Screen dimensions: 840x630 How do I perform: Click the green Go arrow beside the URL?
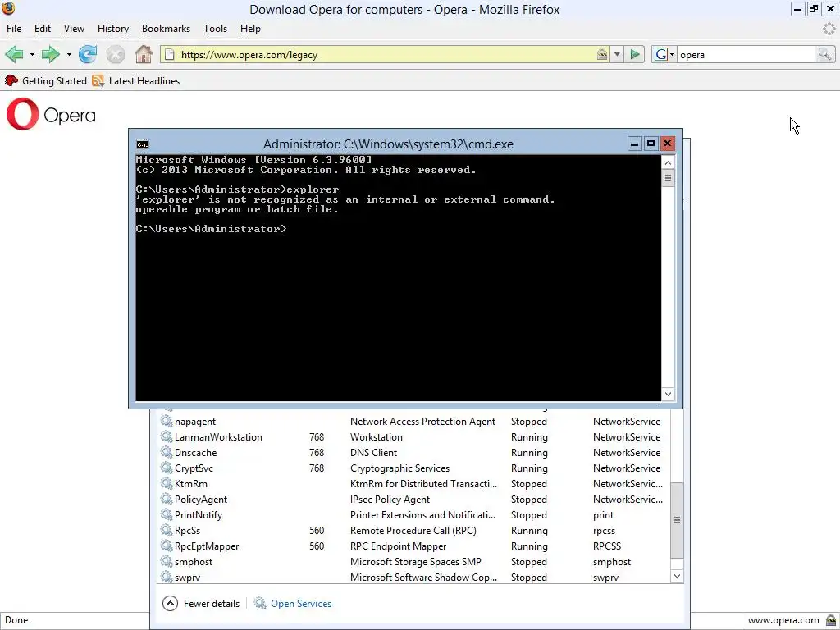point(635,54)
